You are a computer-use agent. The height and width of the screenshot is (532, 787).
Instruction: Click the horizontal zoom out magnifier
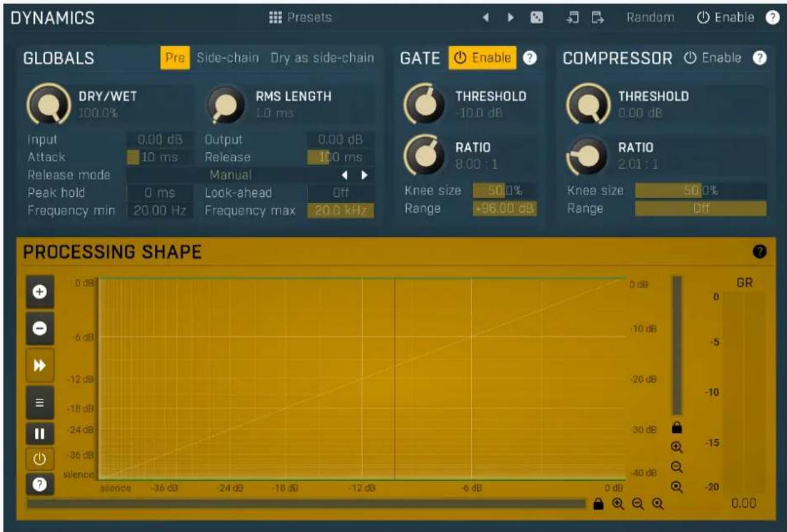tap(637, 503)
